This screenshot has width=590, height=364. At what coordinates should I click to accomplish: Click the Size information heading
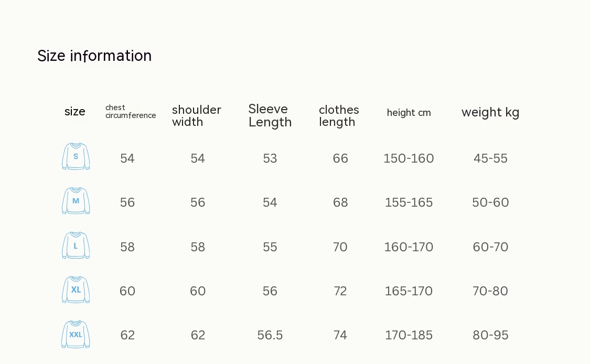94,56
